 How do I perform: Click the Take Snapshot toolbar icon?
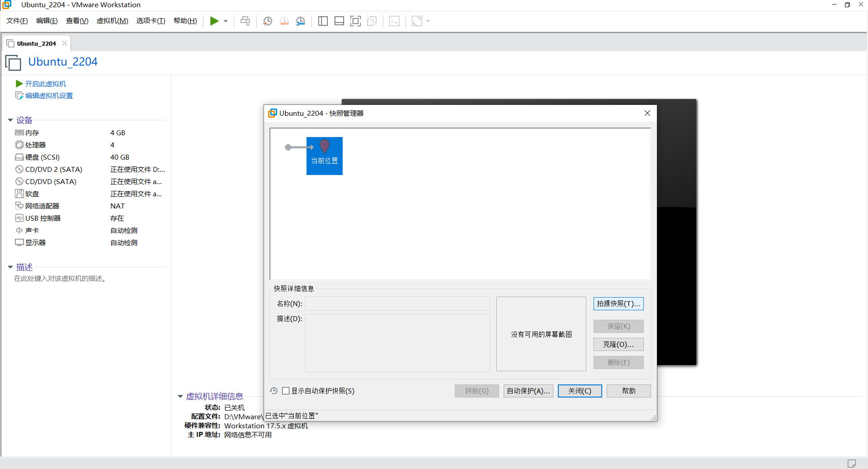(268, 21)
